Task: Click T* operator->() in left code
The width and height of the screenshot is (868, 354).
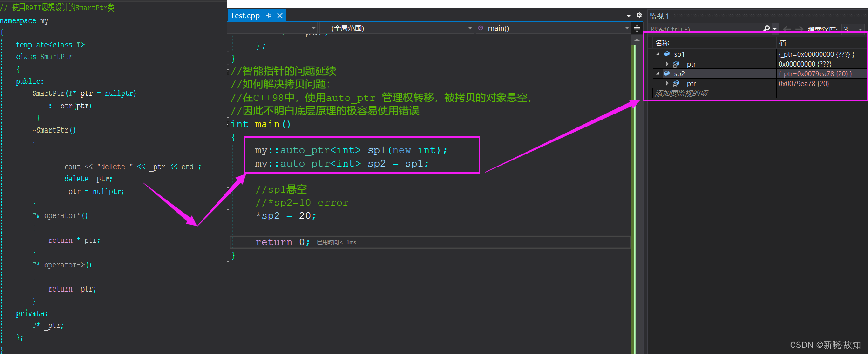Action: coord(62,265)
